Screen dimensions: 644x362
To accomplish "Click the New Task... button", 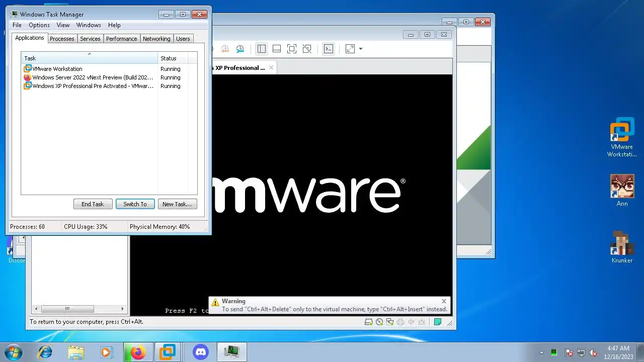I will coord(177,204).
